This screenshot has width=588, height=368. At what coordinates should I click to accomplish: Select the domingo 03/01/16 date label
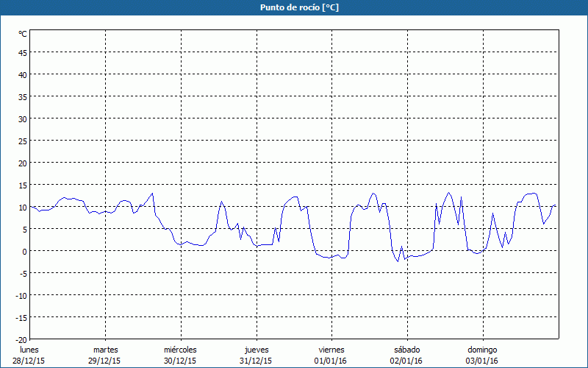pyautogui.click(x=482, y=355)
